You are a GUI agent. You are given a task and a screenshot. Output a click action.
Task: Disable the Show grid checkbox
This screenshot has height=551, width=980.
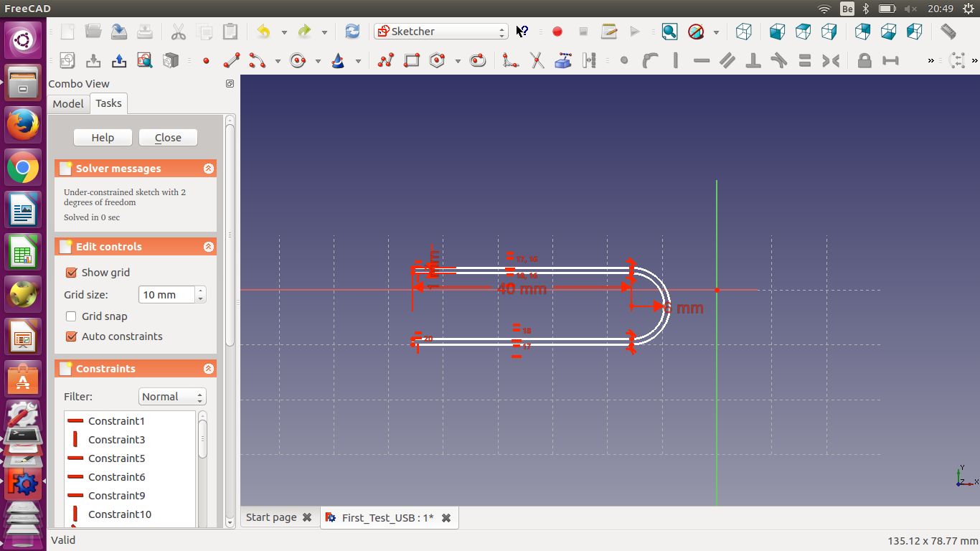71,273
